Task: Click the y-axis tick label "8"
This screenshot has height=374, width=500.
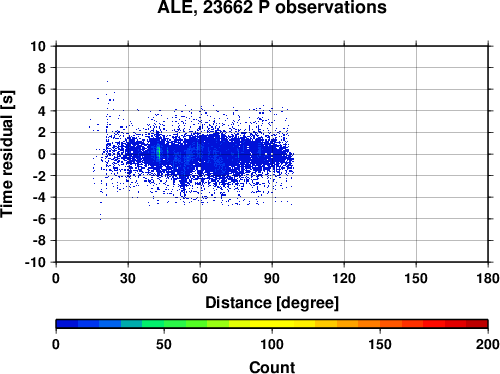Action: point(42,68)
